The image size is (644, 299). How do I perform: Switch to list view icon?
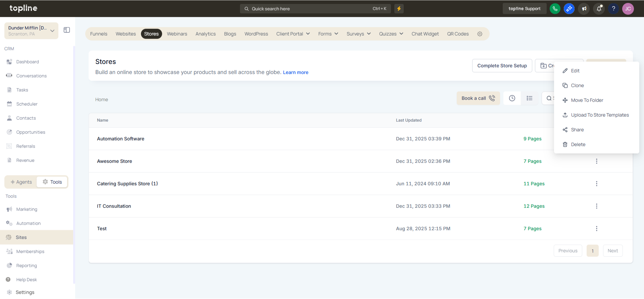click(x=530, y=98)
